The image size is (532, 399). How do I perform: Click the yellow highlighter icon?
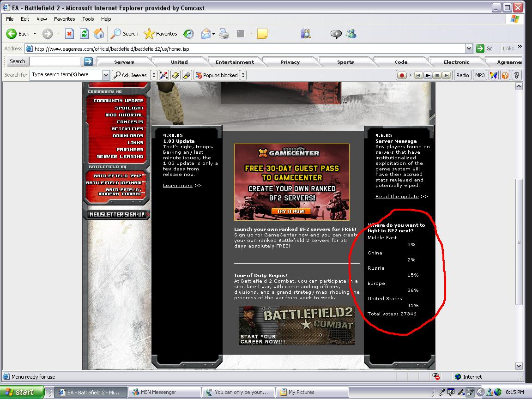click(x=175, y=75)
